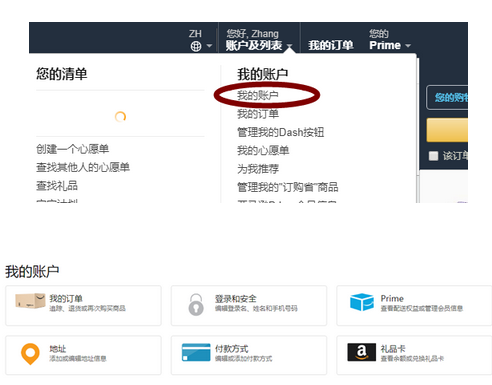Open the 我的订单 account card
The height and width of the screenshot is (385, 492).
pyautogui.click(x=83, y=305)
